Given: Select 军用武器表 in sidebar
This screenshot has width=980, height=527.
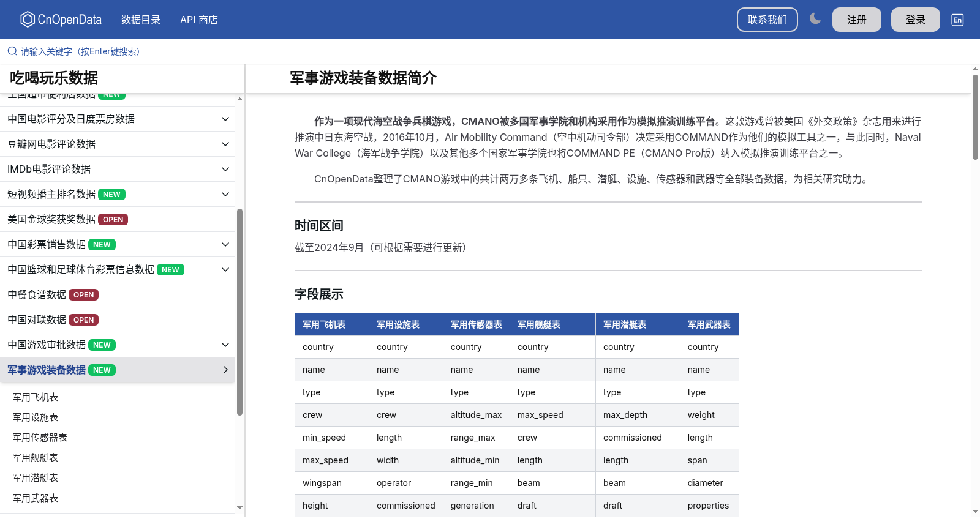Looking at the screenshot, I should pyautogui.click(x=36, y=498).
